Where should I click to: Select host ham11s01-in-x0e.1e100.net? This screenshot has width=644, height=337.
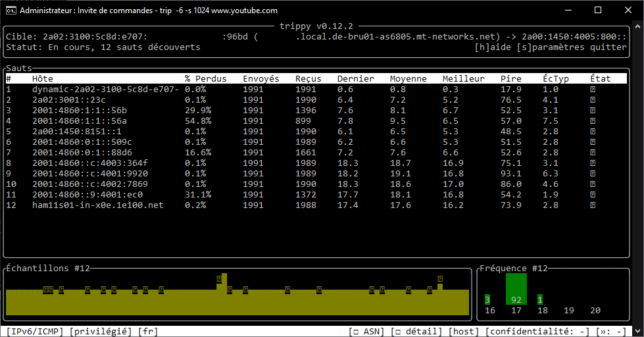pos(98,205)
